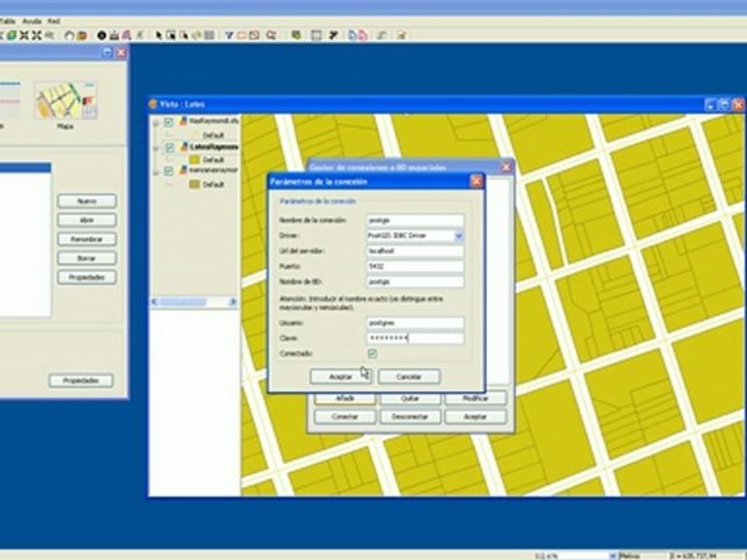
Task: Click Aceptar in Parámetros de la conexión
Action: 341,376
